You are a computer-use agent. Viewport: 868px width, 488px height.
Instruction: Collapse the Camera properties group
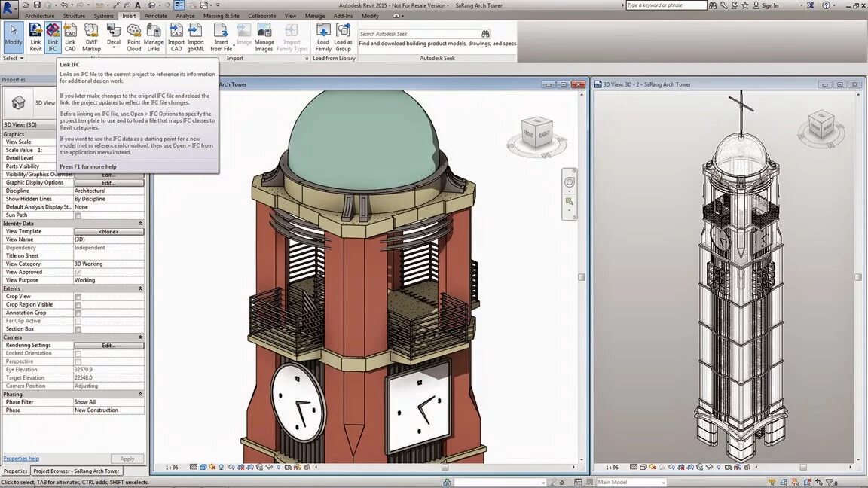[x=140, y=337]
